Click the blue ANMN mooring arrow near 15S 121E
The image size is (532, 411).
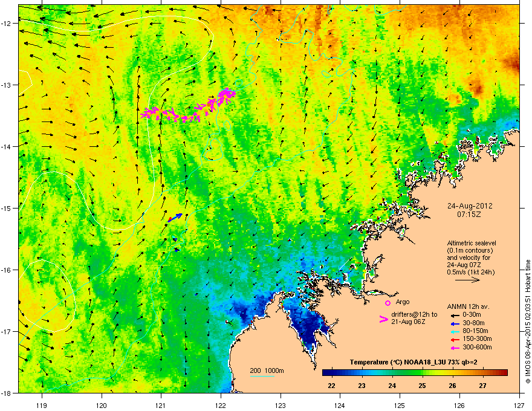coord(175,218)
